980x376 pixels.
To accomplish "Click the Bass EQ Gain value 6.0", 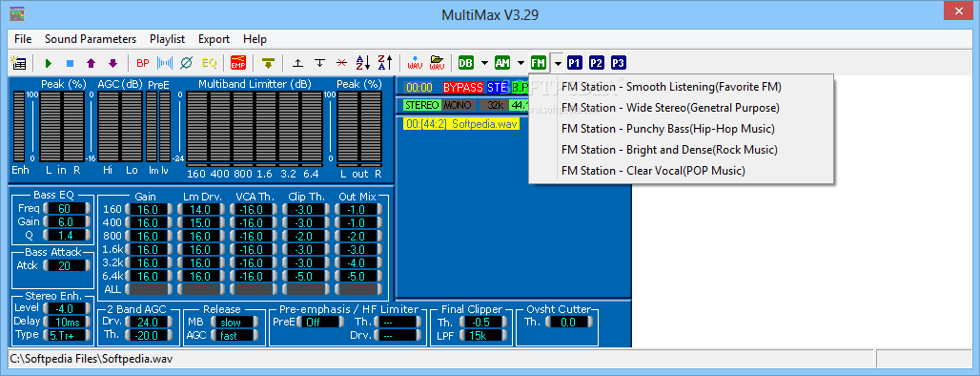I will point(66,221).
